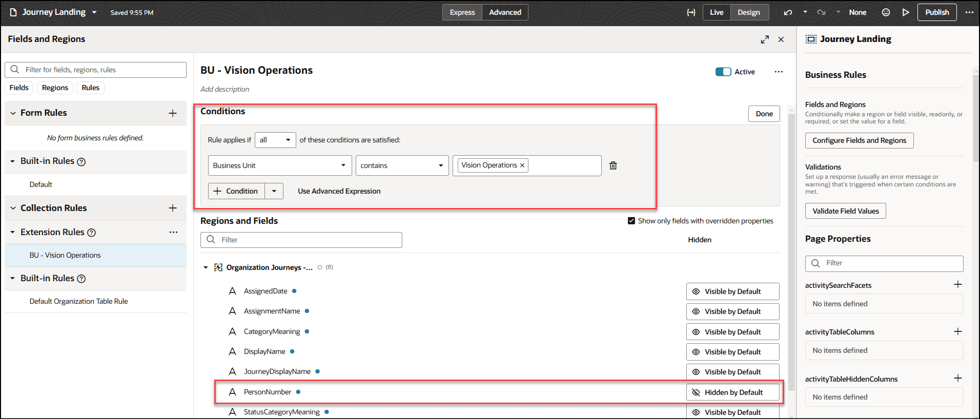Switch to Advanced mode
This screenshot has width=980, height=419.
(505, 12)
